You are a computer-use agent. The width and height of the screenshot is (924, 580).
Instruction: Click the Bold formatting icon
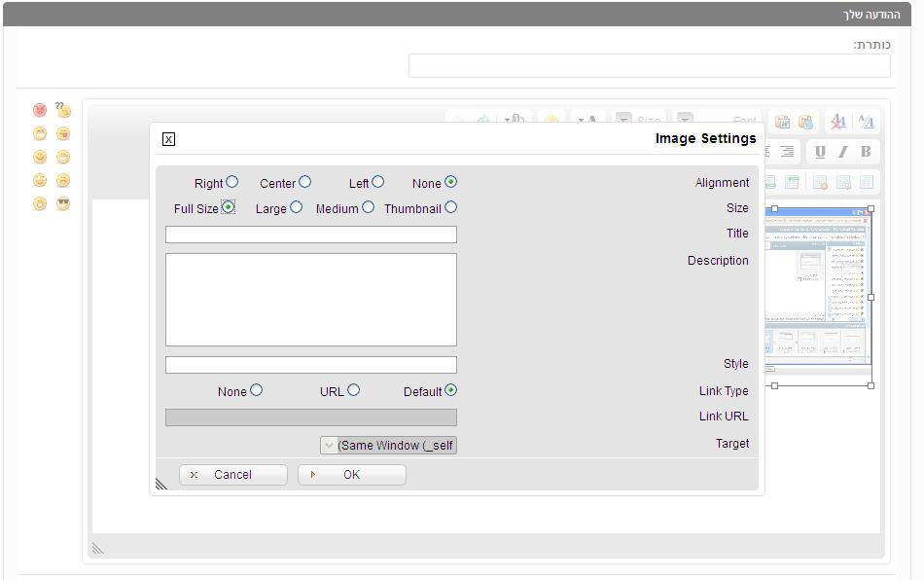[865, 152]
